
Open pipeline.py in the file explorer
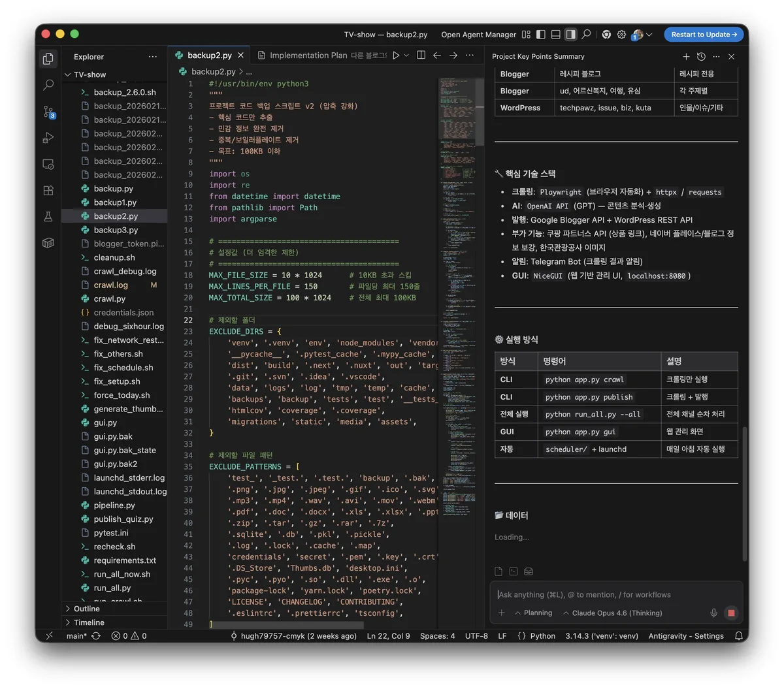click(x=114, y=505)
